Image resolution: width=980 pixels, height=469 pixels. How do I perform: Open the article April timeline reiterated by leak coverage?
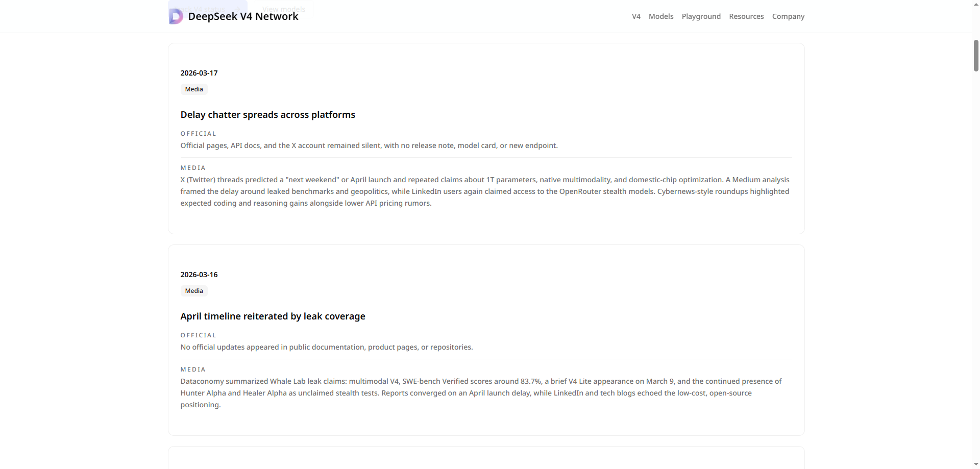[273, 316]
